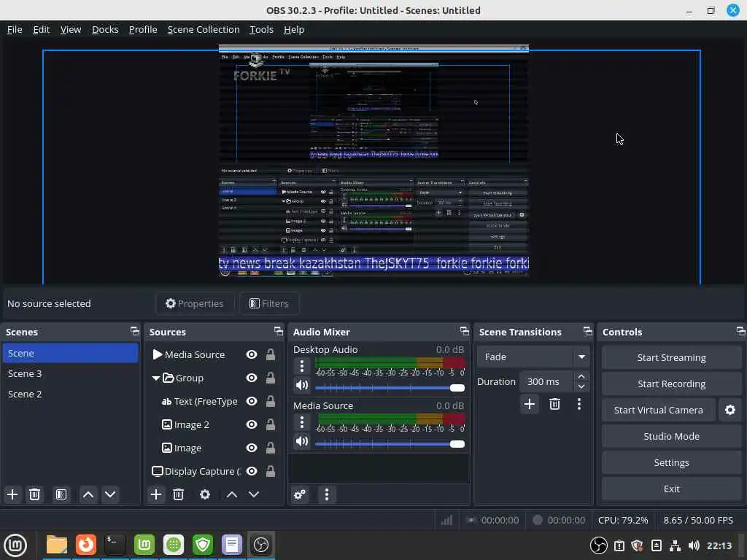Toggle the Image row's visibility eye

(252, 448)
